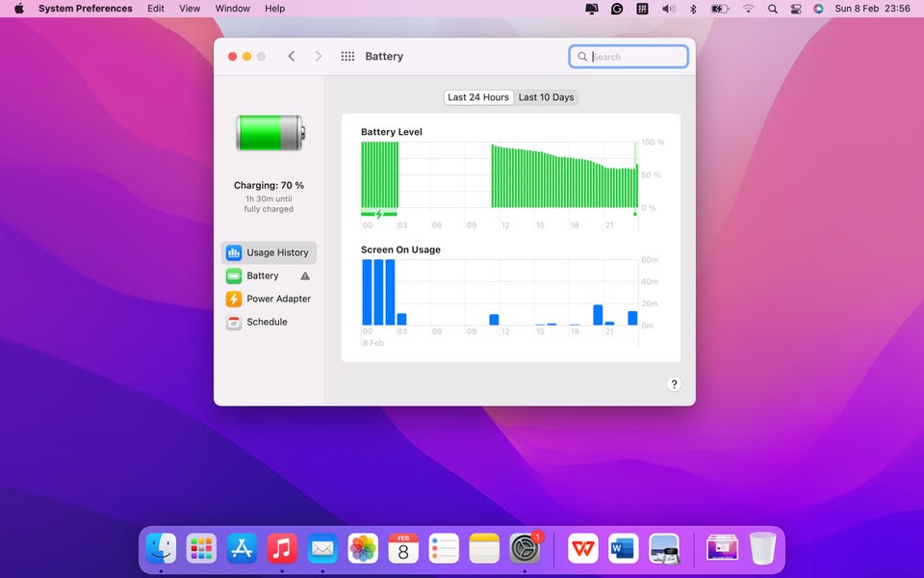Switch to Last 24 Hours view

point(478,97)
